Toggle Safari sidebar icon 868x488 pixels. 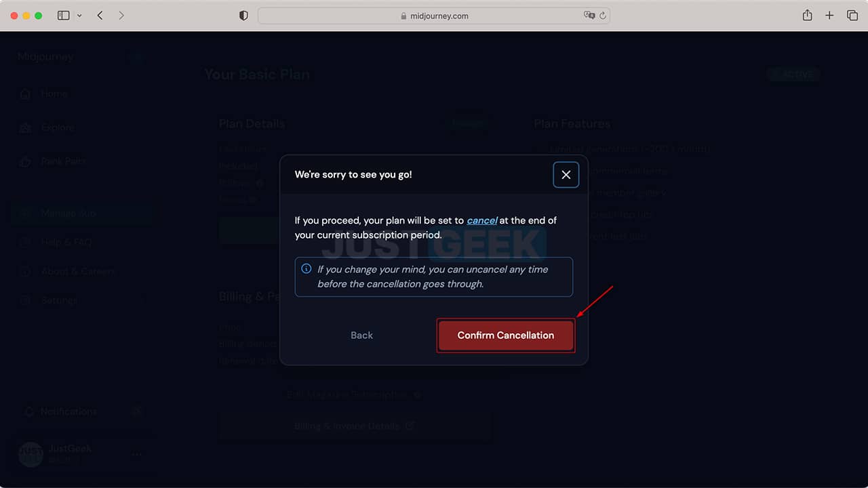64,15
